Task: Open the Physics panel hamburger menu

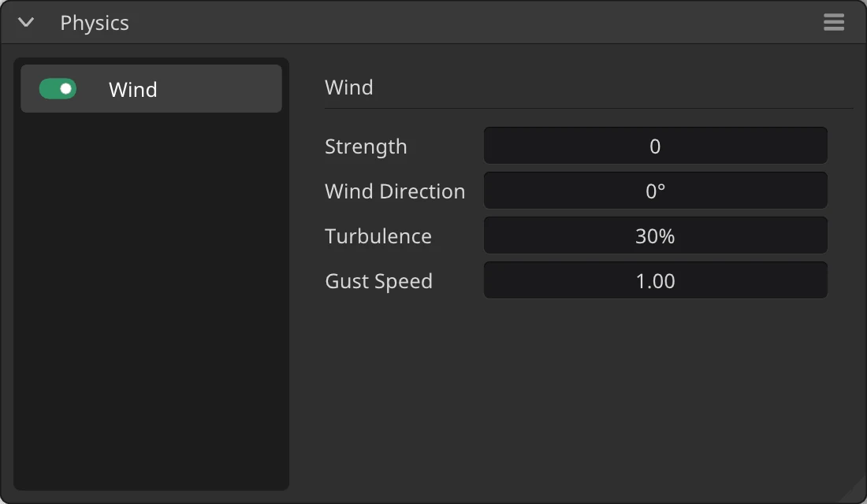Action: pos(833,22)
